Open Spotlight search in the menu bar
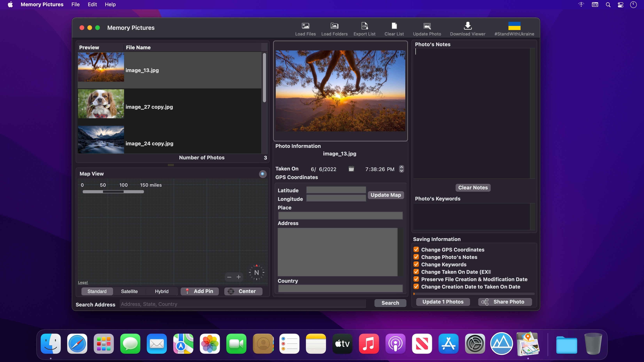 pos(608,5)
